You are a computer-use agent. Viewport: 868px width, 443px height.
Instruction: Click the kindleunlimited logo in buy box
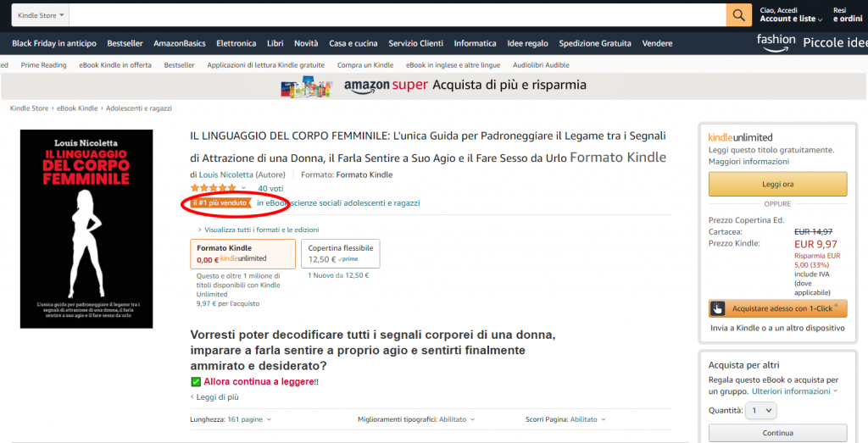pos(740,137)
